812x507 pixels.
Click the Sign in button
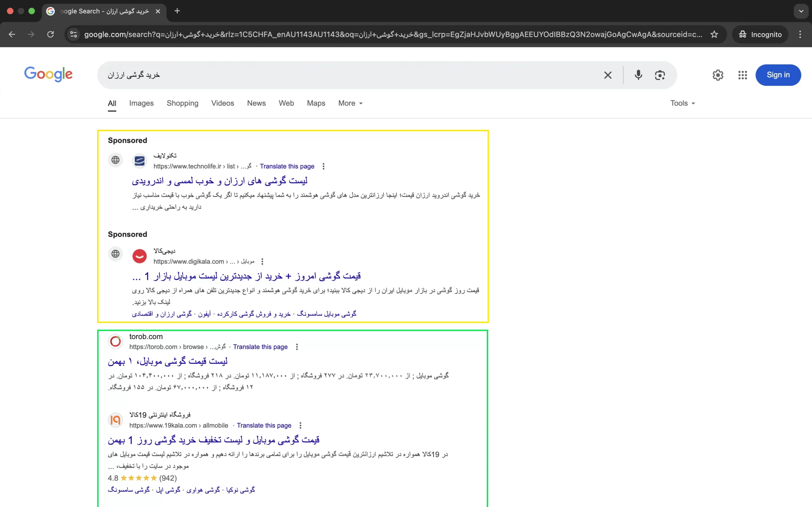point(778,75)
